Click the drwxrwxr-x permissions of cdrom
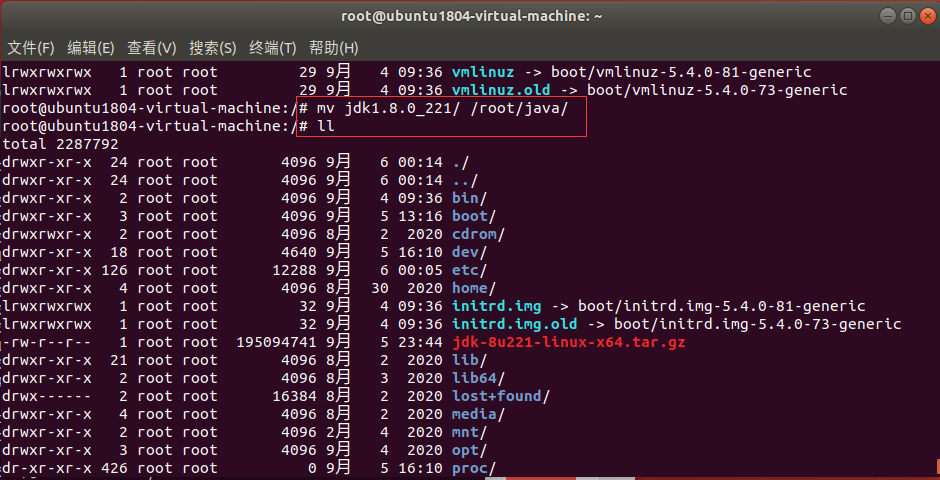The image size is (940, 480). (x=47, y=234)
